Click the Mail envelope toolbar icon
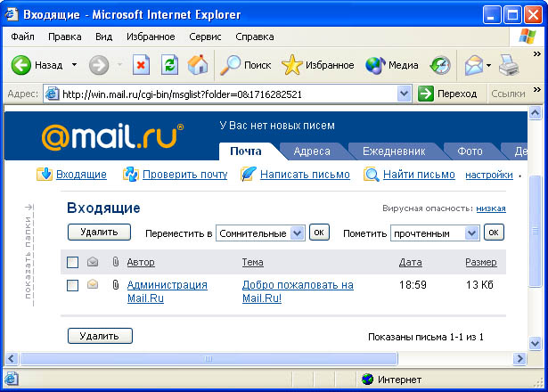 [x=473, y=65]
